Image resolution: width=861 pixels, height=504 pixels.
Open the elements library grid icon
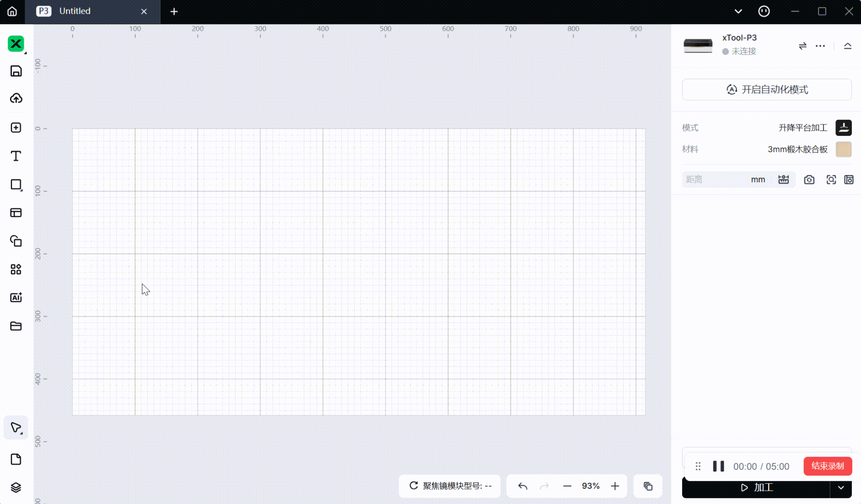pos(16,269)
